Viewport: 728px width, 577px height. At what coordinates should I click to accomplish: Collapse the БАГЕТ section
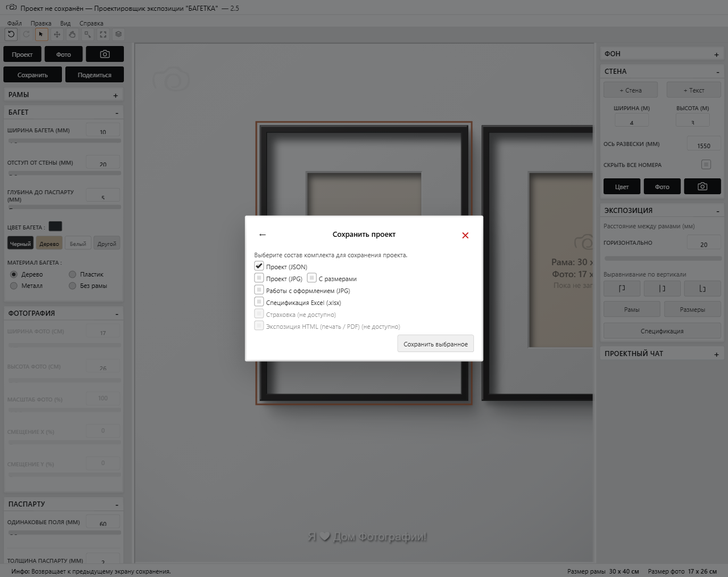[x=117, y=113]
